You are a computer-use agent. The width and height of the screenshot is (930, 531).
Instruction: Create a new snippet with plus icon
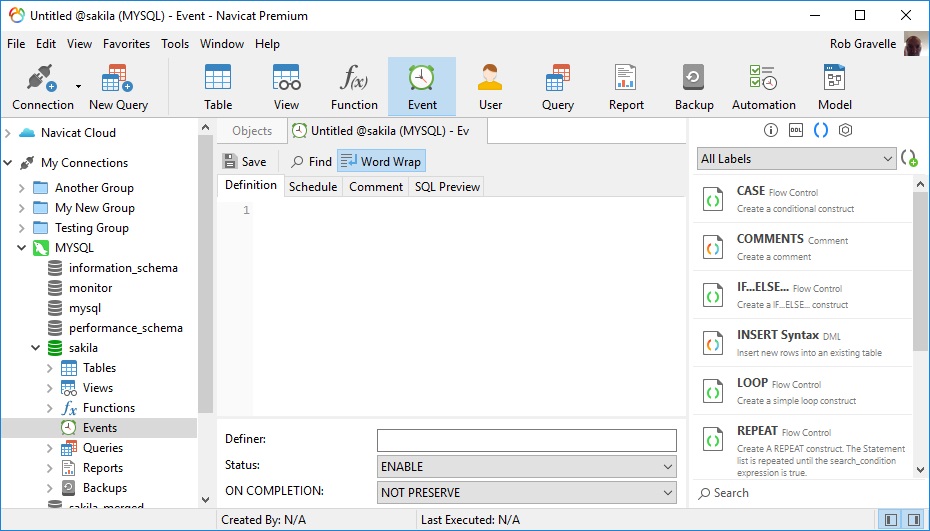click(909, 158)
